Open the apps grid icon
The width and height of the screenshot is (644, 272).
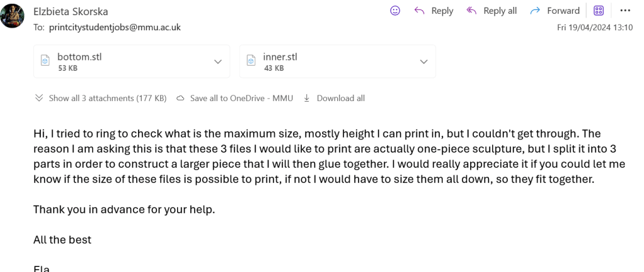(x=599, y=11)
